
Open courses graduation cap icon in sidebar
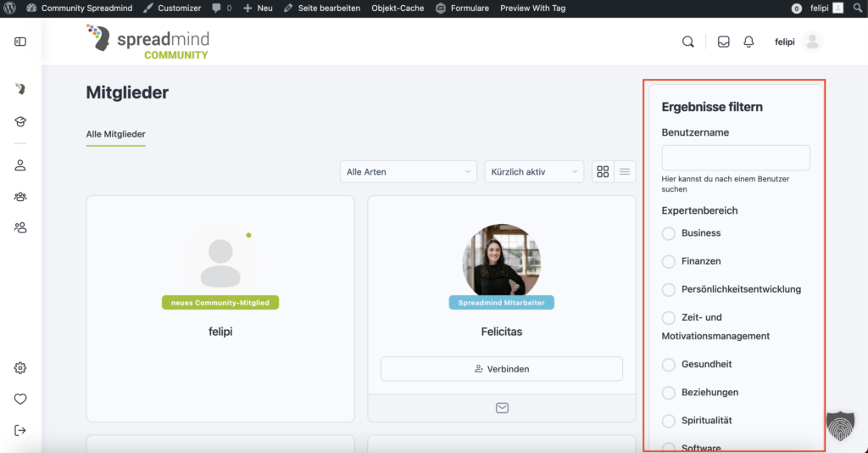(20, 121)
